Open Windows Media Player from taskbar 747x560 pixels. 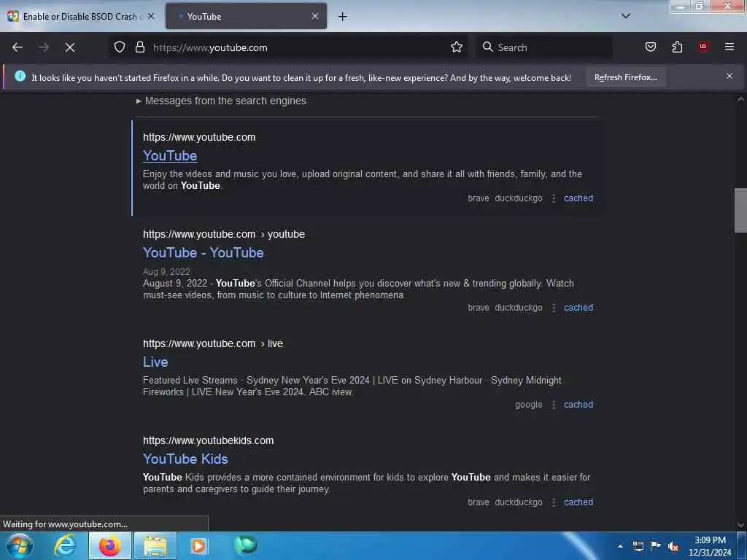(198, 545)
